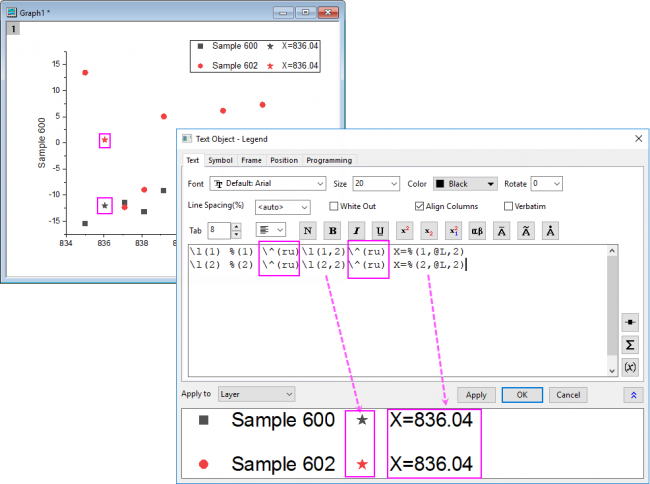Click the underline formatting icon
The width and height of the screenshot is (650, 484).
point(380,230)
